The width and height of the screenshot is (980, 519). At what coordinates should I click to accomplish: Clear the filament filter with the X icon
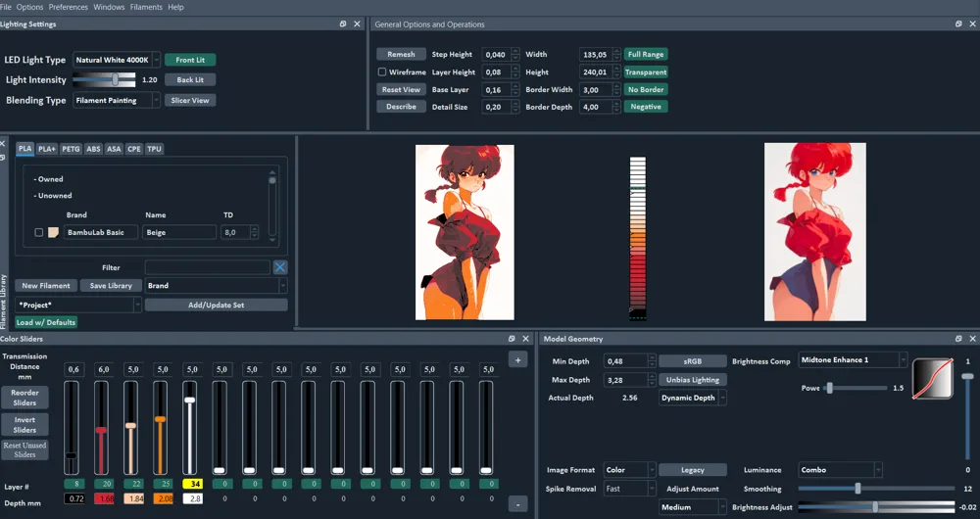pos(280,267)
